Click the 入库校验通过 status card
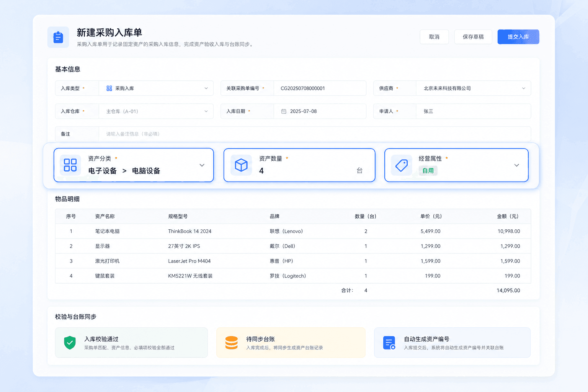 [x=131, y=343]
